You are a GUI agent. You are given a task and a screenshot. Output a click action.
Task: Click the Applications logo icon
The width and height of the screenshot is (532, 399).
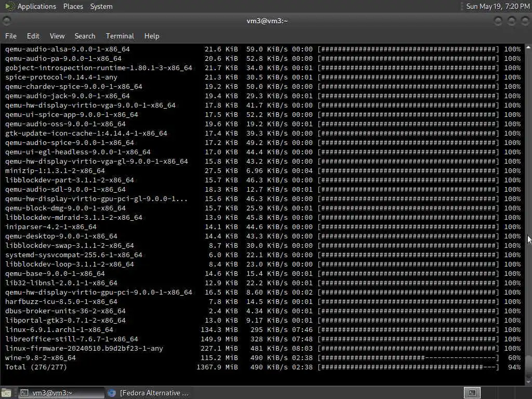9,6
